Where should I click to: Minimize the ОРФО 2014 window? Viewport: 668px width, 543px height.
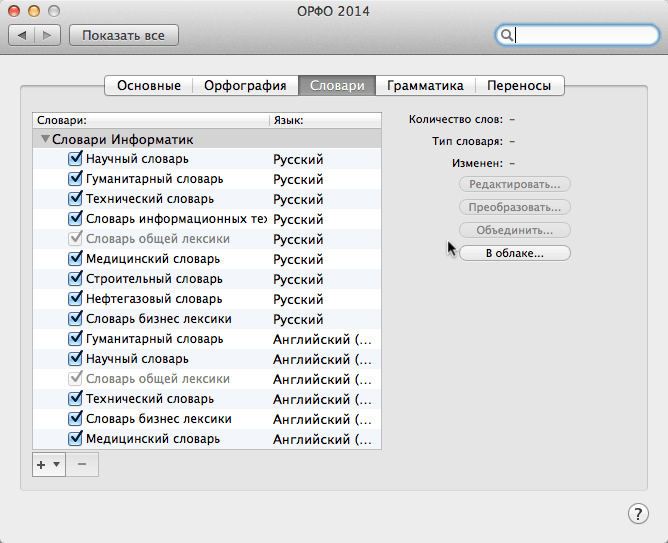click(x=34, y=11)
